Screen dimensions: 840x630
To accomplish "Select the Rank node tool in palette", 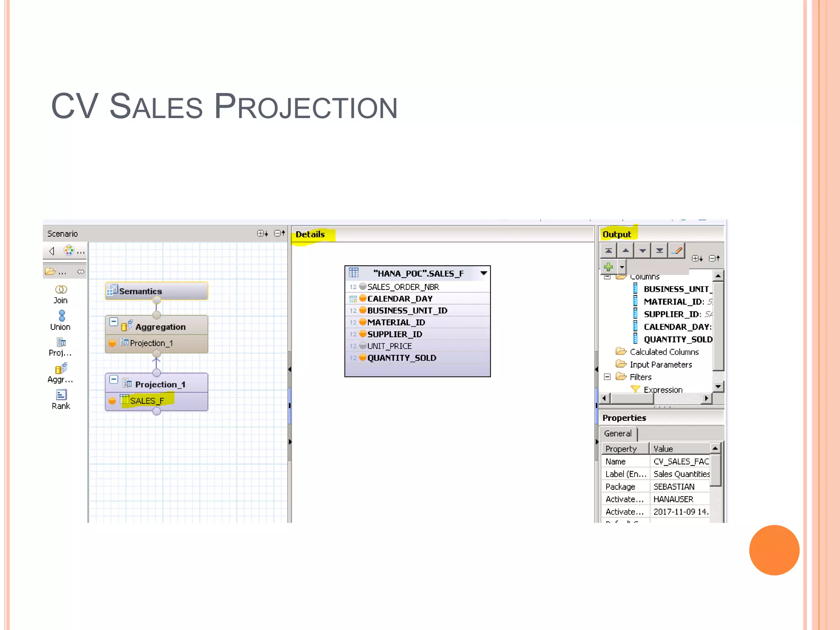I will tap(61, 400).
